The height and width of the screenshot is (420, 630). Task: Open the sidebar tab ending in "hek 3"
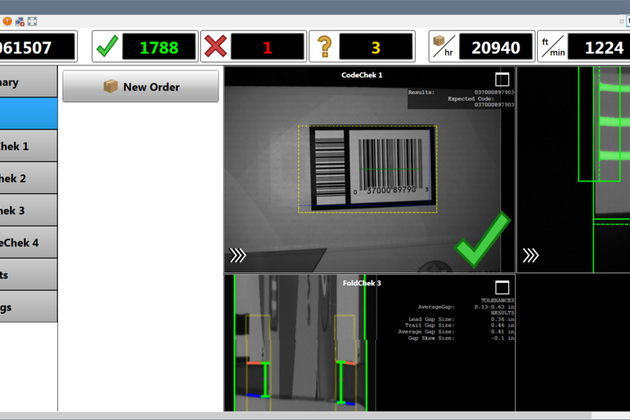tap(28, 210)
